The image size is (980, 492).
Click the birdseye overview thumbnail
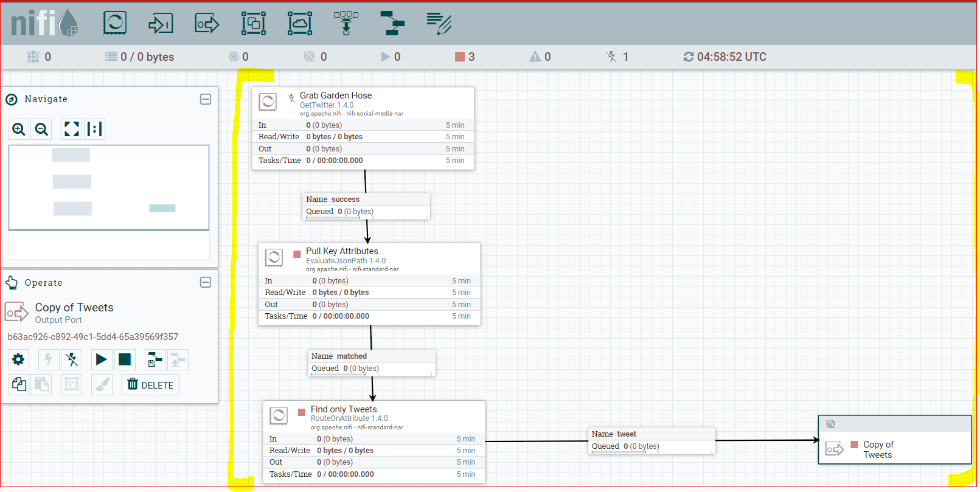[109, 187]
